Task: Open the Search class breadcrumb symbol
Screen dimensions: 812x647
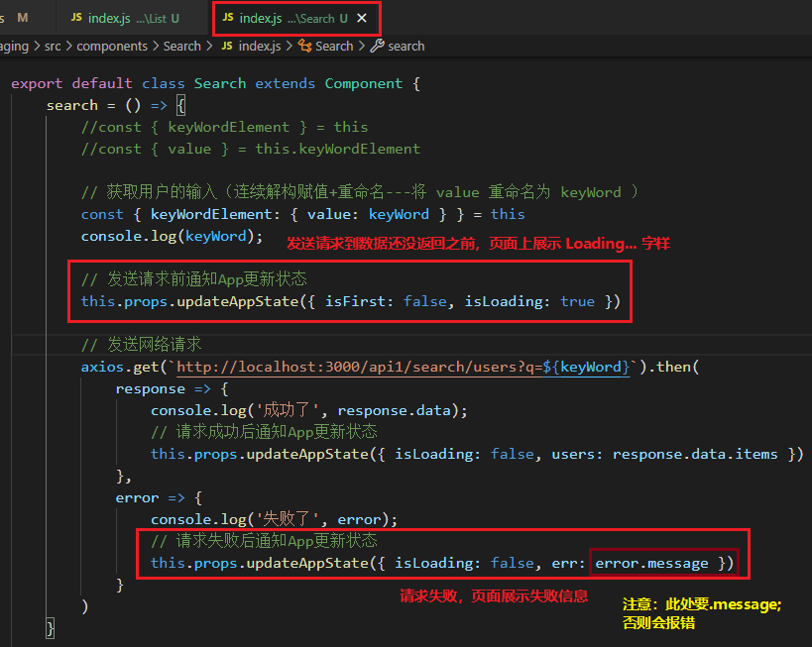Action: point(334,46)
